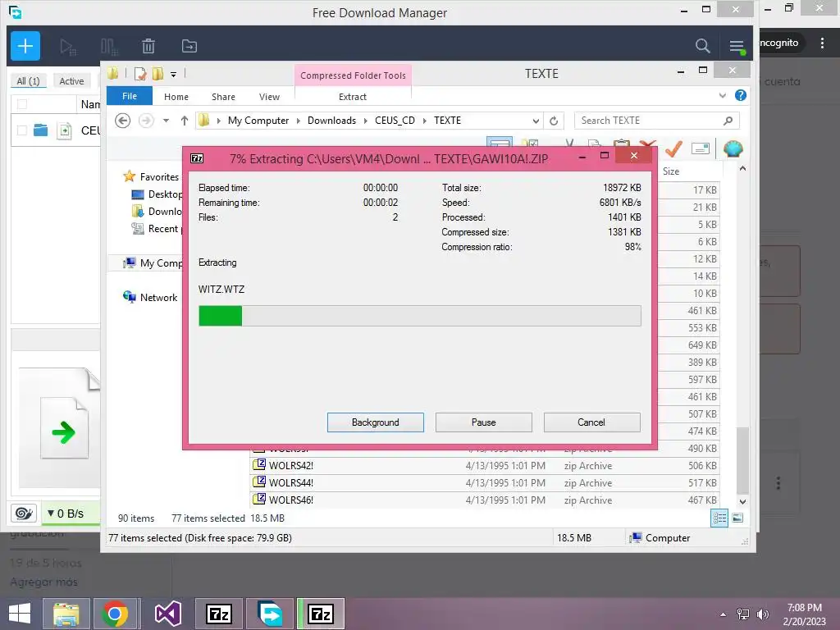The width and height of the screenshot is (840, 630).
Task: Click the shell-shaped toolbar icon in Explorer
Action: point(733,148)
